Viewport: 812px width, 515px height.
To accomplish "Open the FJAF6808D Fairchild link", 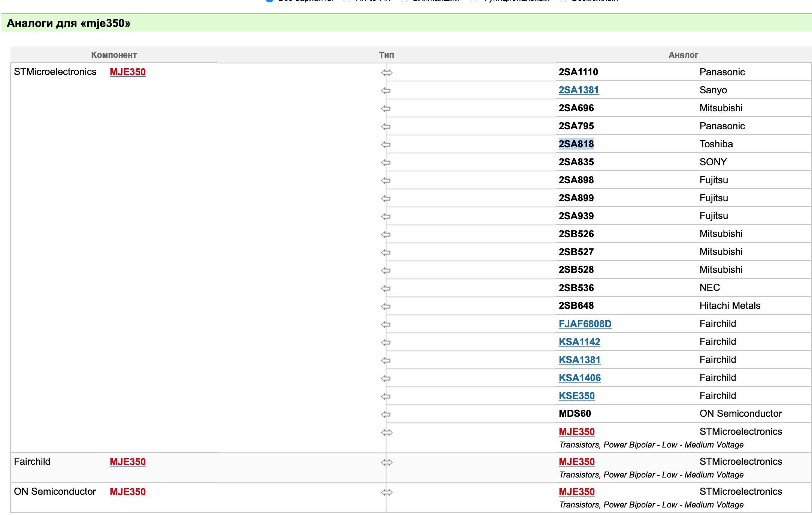I will (x=585, y=323).
